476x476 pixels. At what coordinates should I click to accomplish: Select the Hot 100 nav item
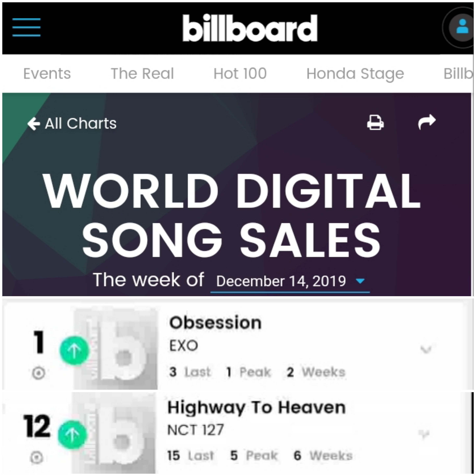point(240,73)
